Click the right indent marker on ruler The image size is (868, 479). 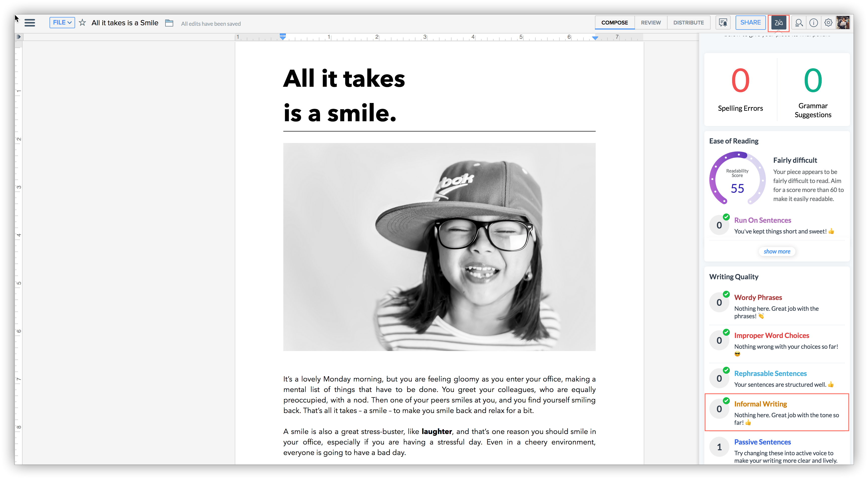click(x=595, y=38)
